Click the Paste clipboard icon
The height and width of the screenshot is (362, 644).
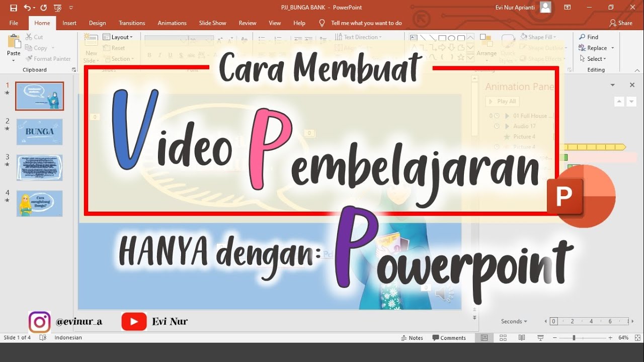14,44
